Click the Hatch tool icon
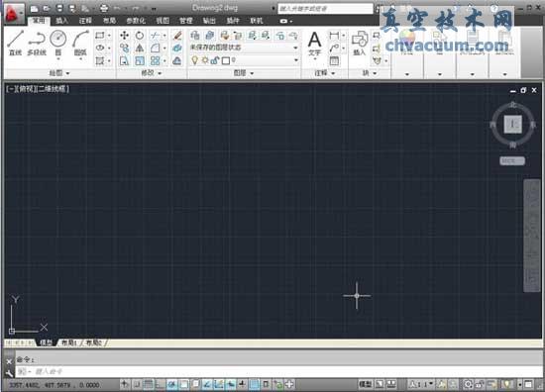545x392 pixels. (x=100, y=61)
